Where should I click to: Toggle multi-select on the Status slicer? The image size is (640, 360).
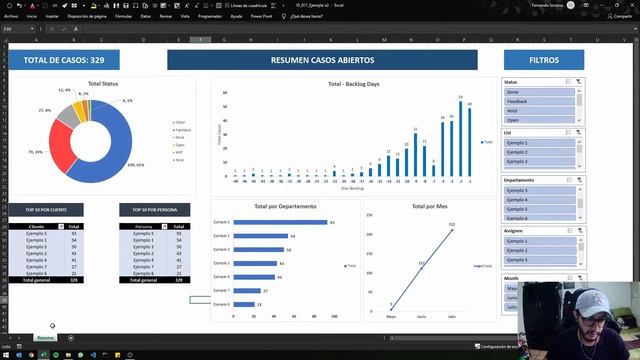tap(568, 82)
